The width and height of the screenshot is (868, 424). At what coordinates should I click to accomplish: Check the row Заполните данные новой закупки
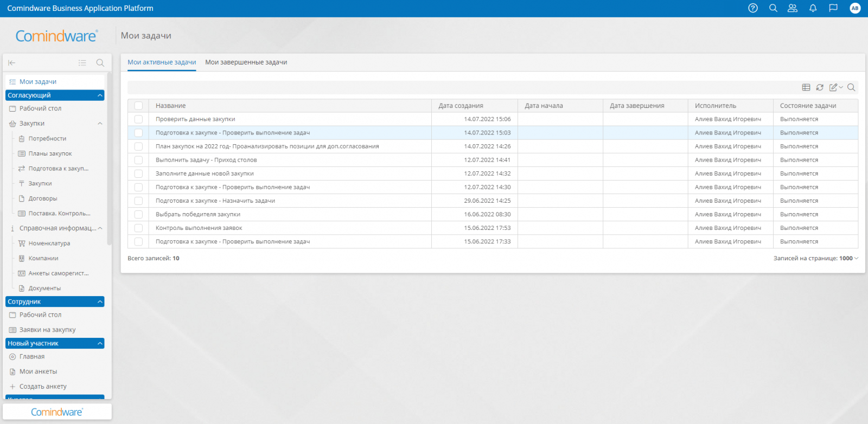pyautogui.click(x=138, y=174)
